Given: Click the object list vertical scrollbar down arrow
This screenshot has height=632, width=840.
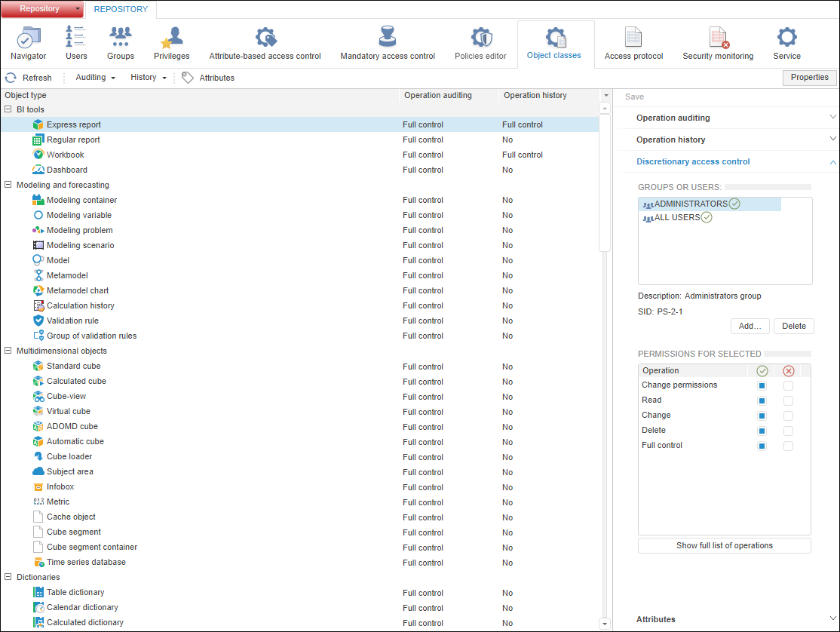Looking at the screenshot, I should [x=604, y=624].
